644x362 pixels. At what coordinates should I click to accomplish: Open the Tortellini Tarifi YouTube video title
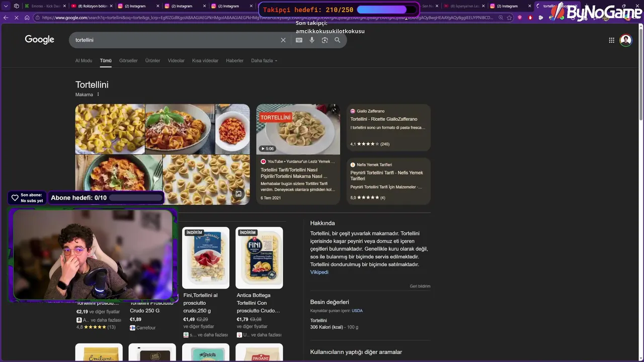[x=294, y=173]
